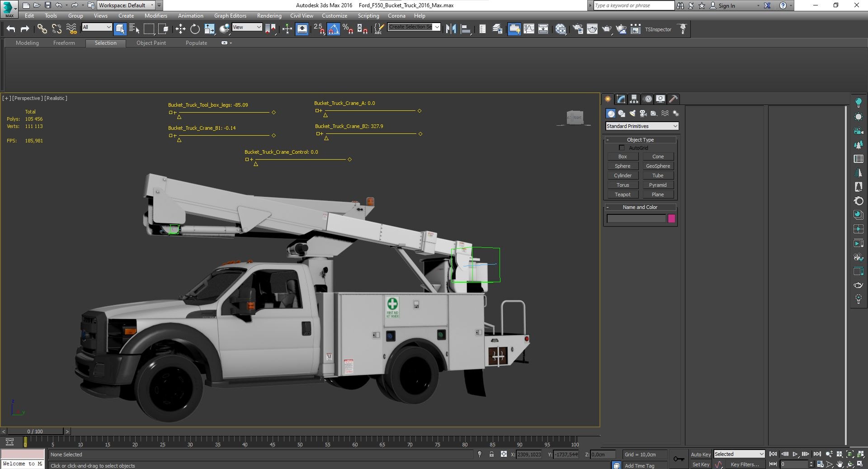This screenshot has width=868, height=469.
Task: Open the Standard Primitives dropdown
Action: coord(642,126)
